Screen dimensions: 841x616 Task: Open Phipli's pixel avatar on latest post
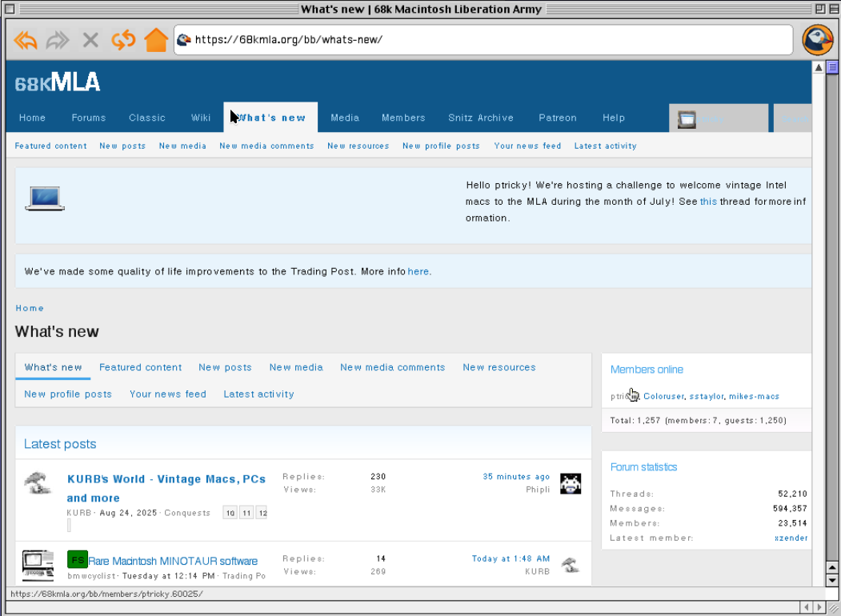571,483
